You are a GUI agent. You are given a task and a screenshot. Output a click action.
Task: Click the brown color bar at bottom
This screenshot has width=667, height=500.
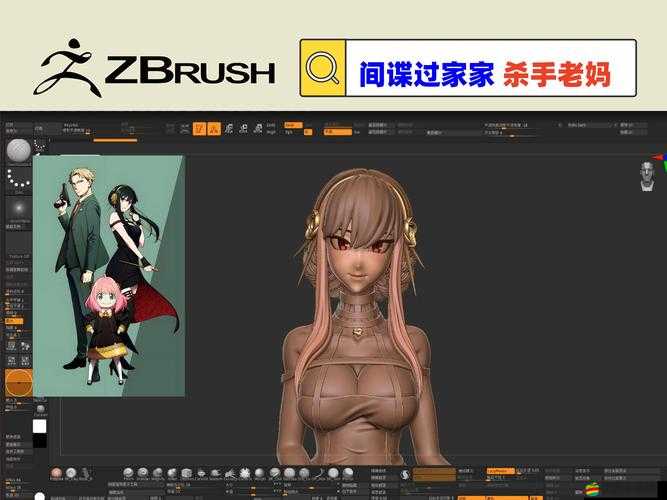434,474
